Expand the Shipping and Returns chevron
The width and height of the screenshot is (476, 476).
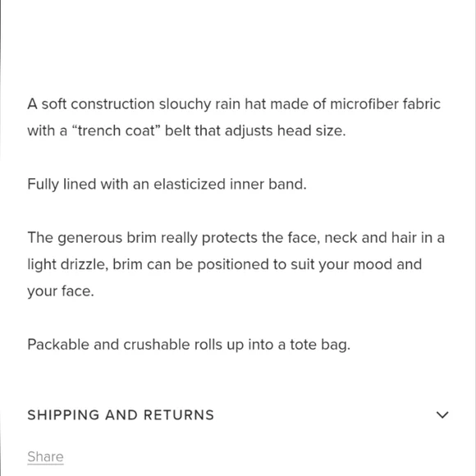(x=442, y=414)
